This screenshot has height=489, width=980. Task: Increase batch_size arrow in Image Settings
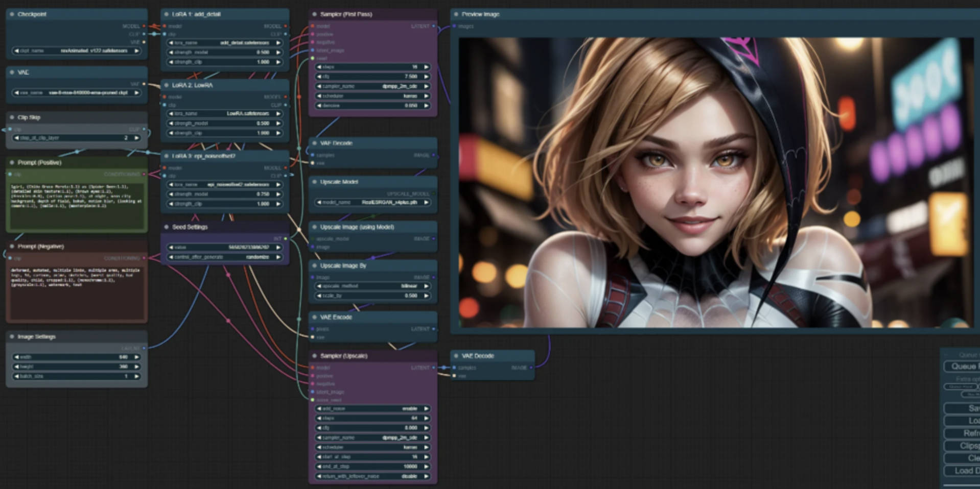[137, 377]
